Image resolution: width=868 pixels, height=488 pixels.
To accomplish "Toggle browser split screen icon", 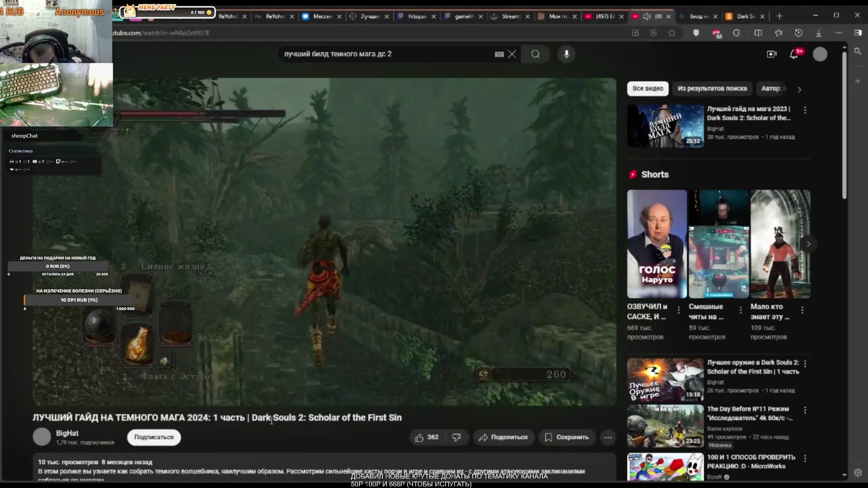I will (758, 33).
